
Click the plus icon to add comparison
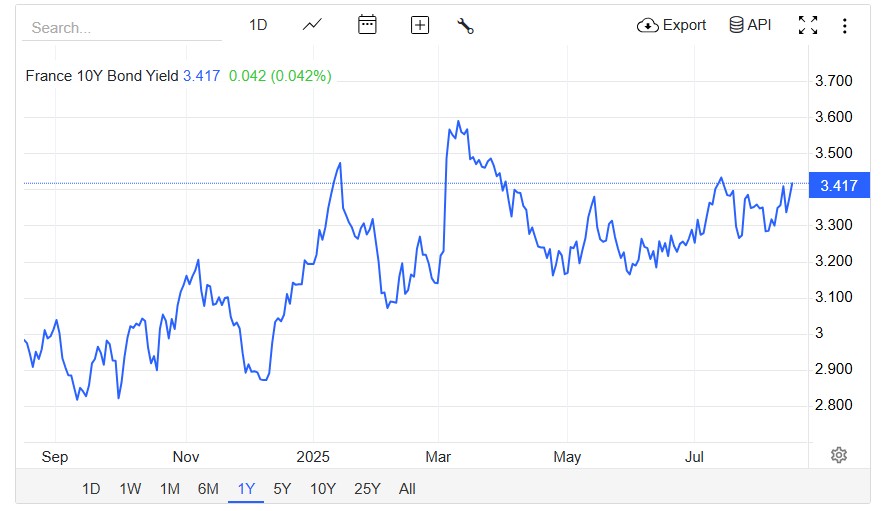[420, 25]
